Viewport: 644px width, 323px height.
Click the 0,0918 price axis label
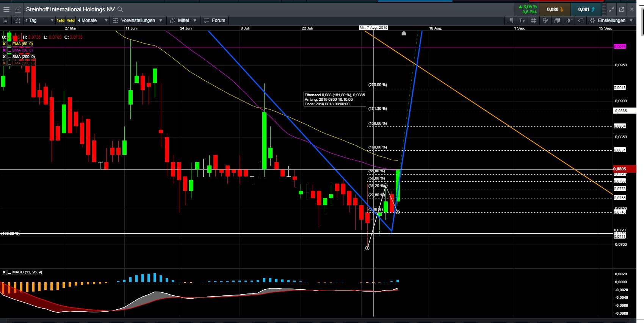(620, 87)
